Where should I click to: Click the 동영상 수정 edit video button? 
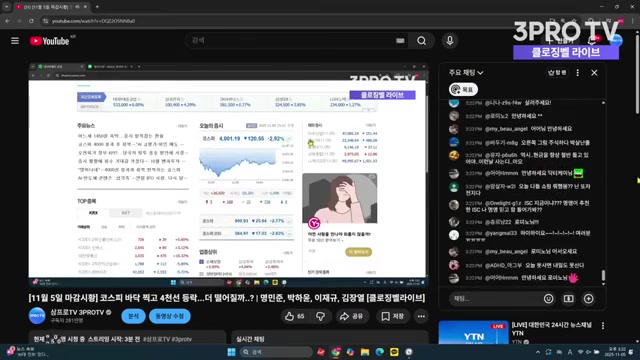(x=169, y=316)
